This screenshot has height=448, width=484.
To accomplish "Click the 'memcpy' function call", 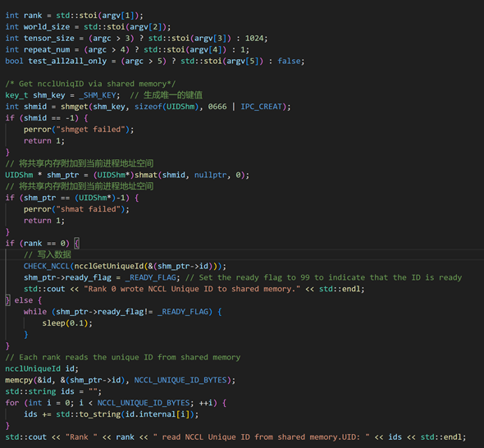I will coord(19,380).
